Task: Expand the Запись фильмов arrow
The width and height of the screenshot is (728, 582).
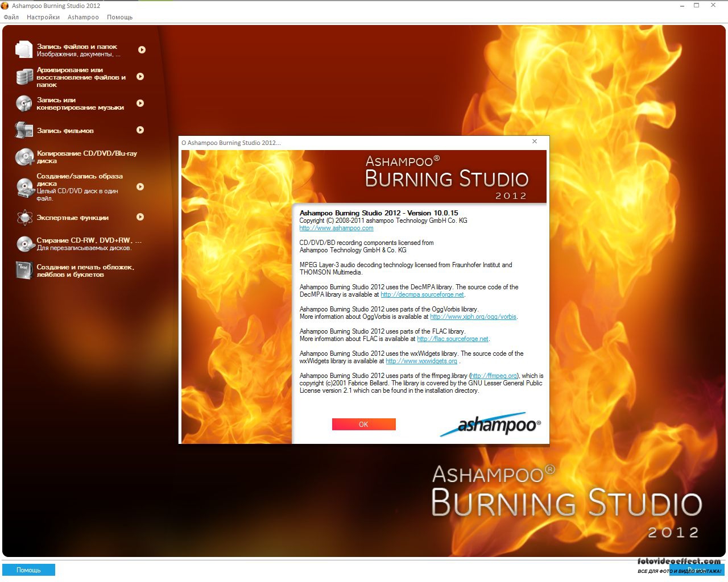Action: coord(140,130)
